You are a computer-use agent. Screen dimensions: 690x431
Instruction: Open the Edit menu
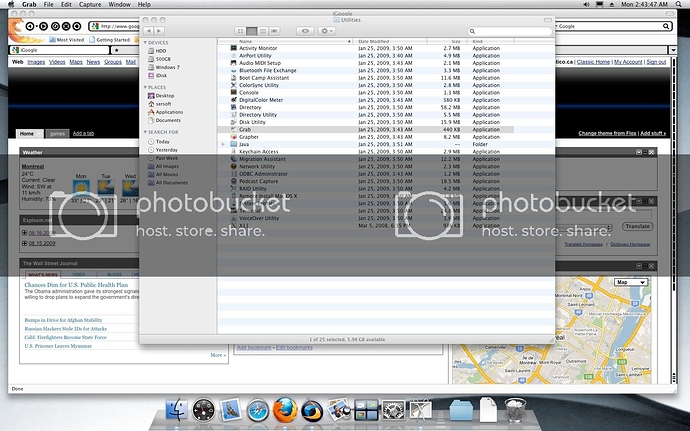[66, 4]
